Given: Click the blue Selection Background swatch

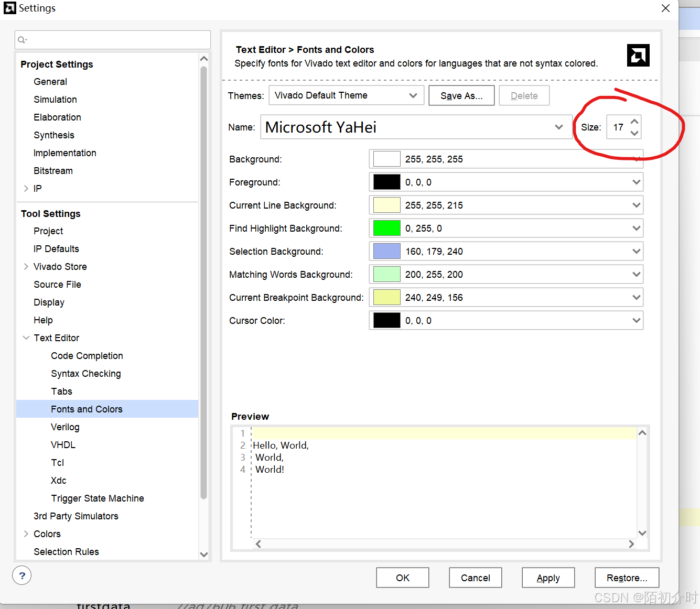Looking at the screenshot, I should coord(386,251).
